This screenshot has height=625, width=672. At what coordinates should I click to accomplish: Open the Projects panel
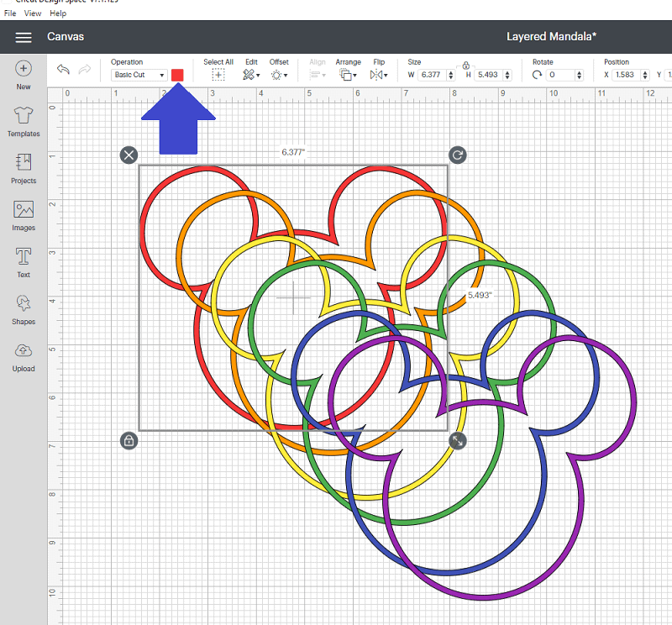[24, 169]
